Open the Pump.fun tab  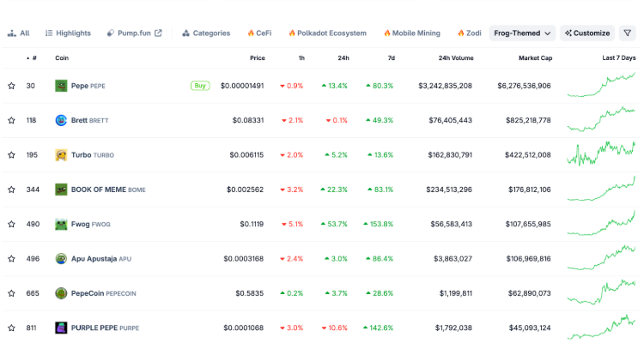[x=134, y=33]
